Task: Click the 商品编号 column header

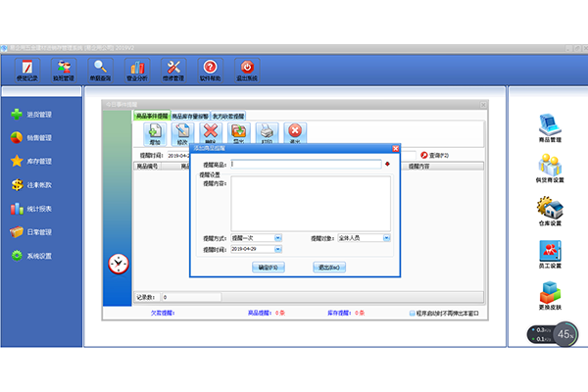Action: pos(147,167)
